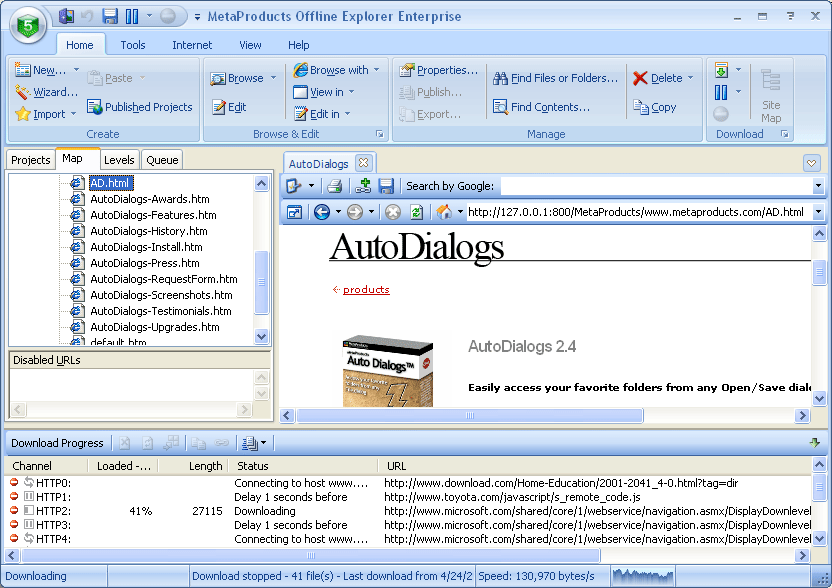Switch to the Projects panel tab
The width and height of the screenshot is (832, 588).
click(x=30, y=160)
